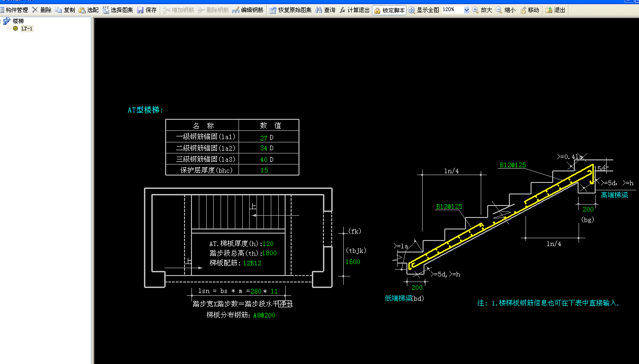Open 选择图集 atlas selection
This screenshot has height=364, width=639.
click(x=118, y=10)
